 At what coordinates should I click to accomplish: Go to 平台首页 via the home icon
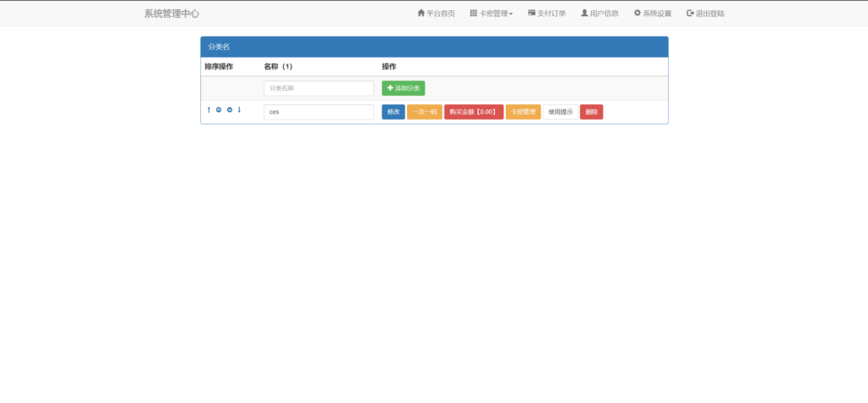pyautogui.click(x=436, y=14)
